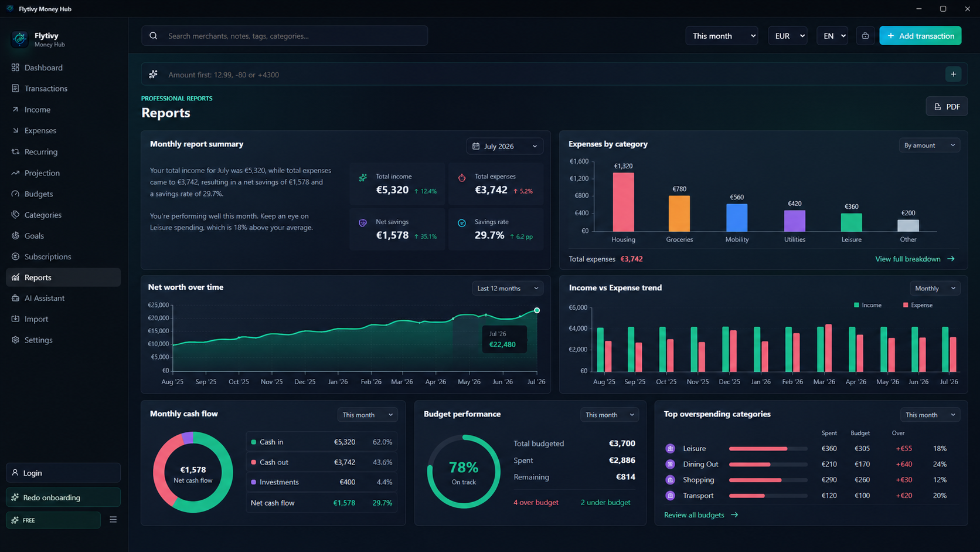The height and width of the screenshot is (552, 980).
Task: Toggle Expense series in chart legend
Action: (918, 305)
